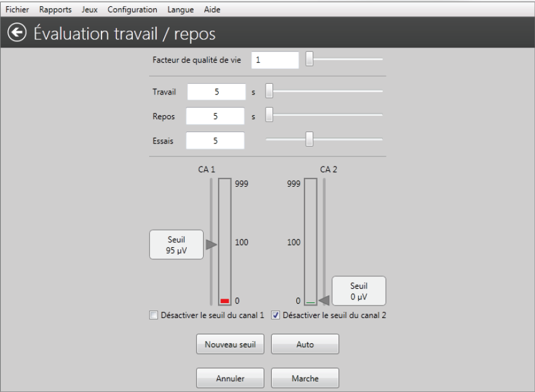The width and height of the screenshot is (535, 392).
Task: Enable Désactiver le seuil du canal 1
Action: [x=153, y=316]
